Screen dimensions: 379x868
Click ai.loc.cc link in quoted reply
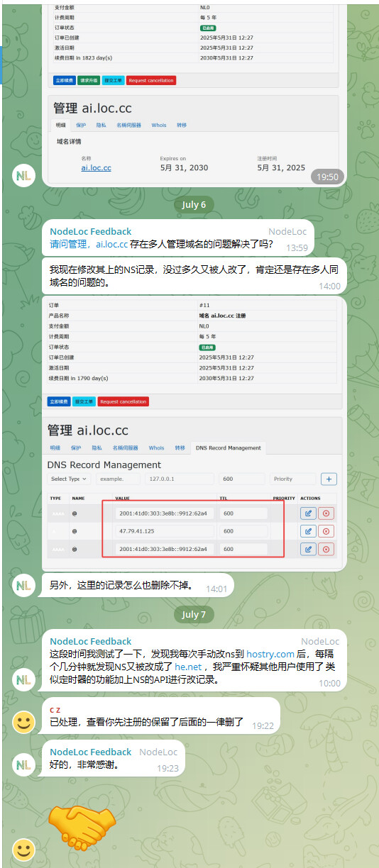tap(112, 244)
